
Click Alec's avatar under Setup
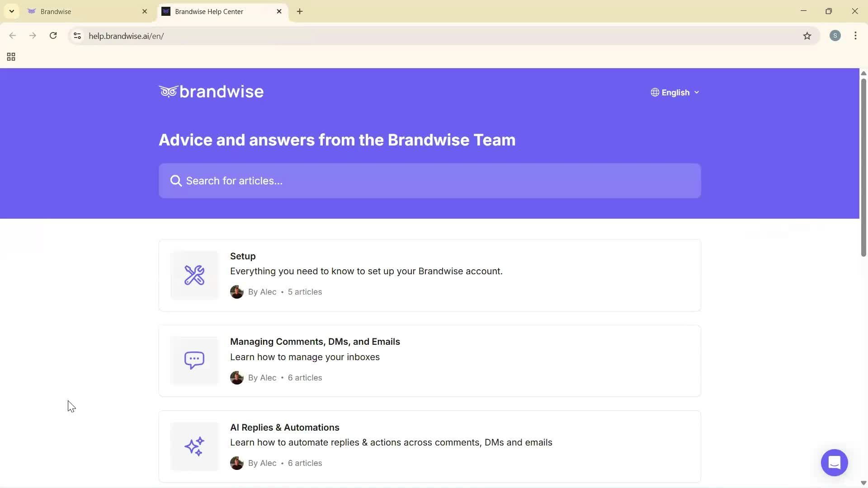pyautogui.click(x=236, y=291)
